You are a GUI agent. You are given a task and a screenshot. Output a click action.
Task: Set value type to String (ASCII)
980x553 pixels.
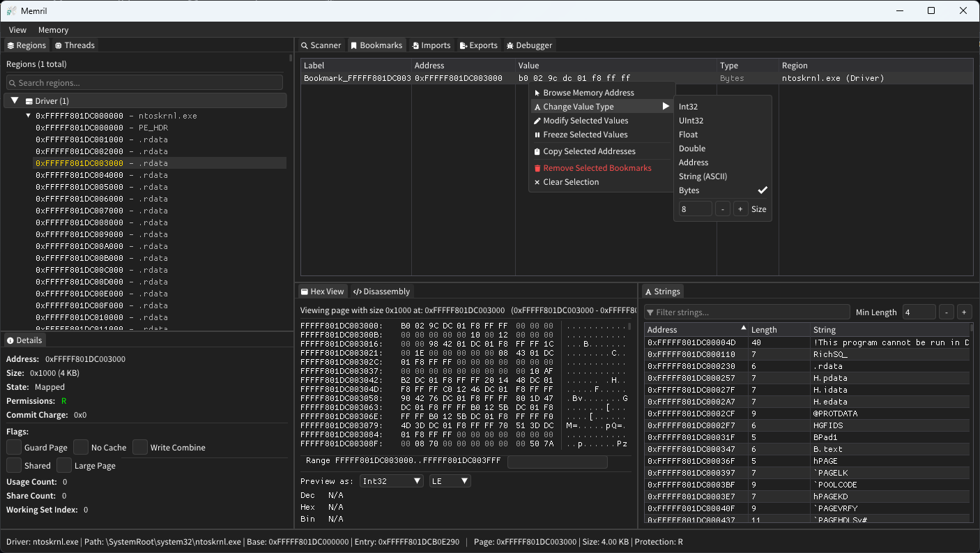(x=723, y=176)
